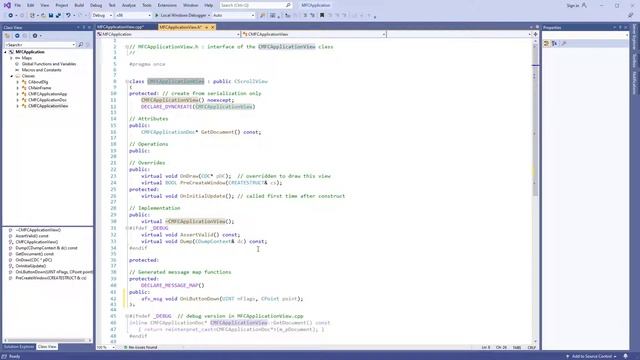Select Macros and Constants node

coord(41,70)
